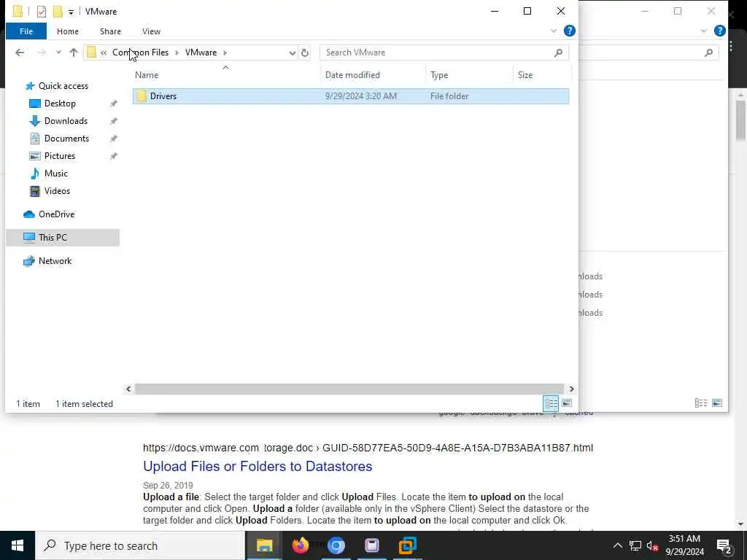This screenshot has width=747, height=560.
Task: Open the File ribbon tab
Action: 26,31
